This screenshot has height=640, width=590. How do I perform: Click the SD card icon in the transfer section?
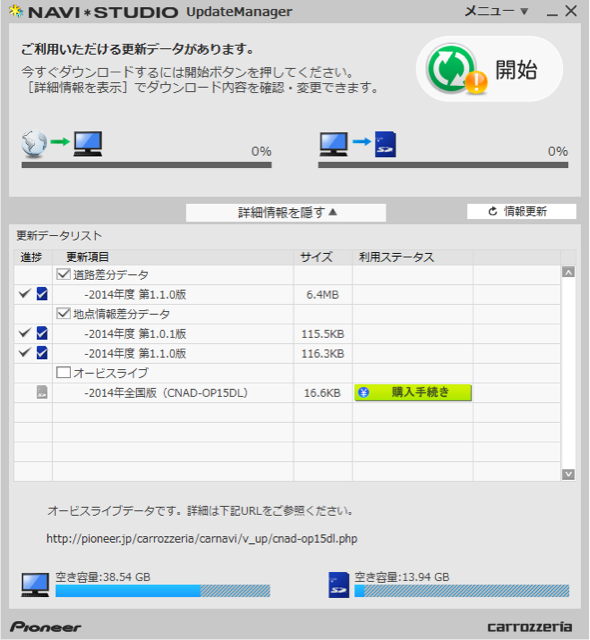pyautogui.click(x=385, y=144)
